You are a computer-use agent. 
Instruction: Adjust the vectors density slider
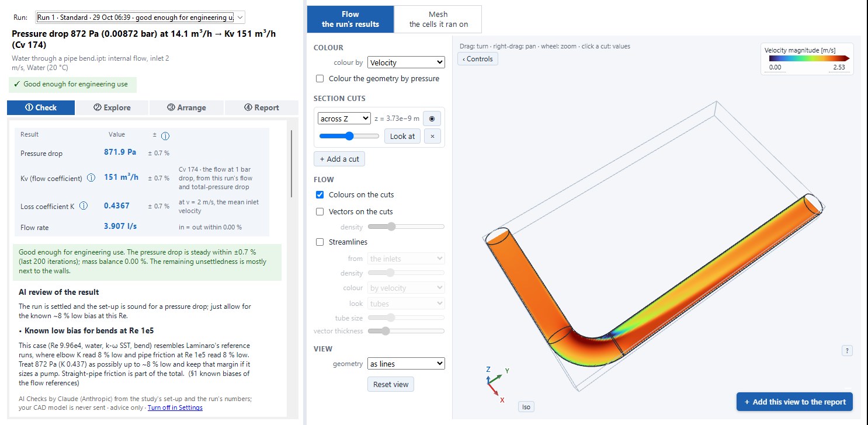pos(406,227)
